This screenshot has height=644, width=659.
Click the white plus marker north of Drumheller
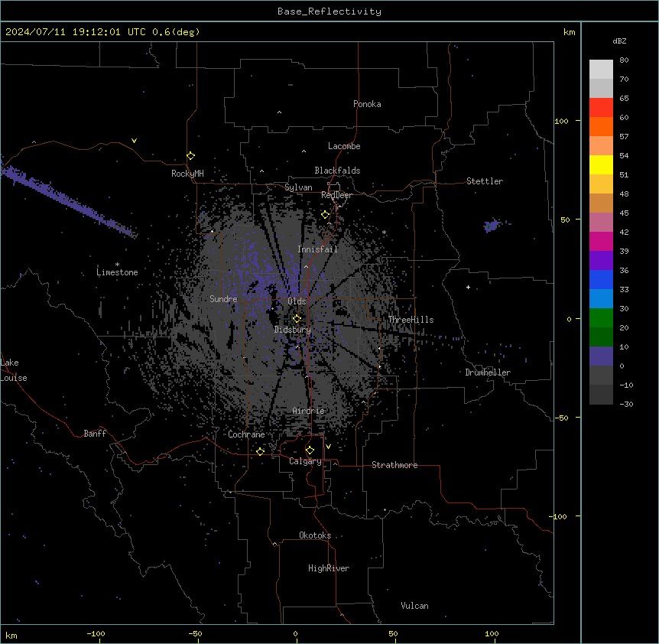click(468, 287)
